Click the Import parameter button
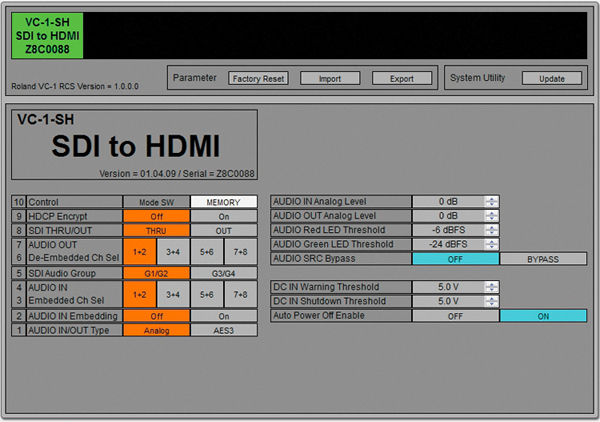The width and height of the screenshot is (600, 422). click(330, 78)
